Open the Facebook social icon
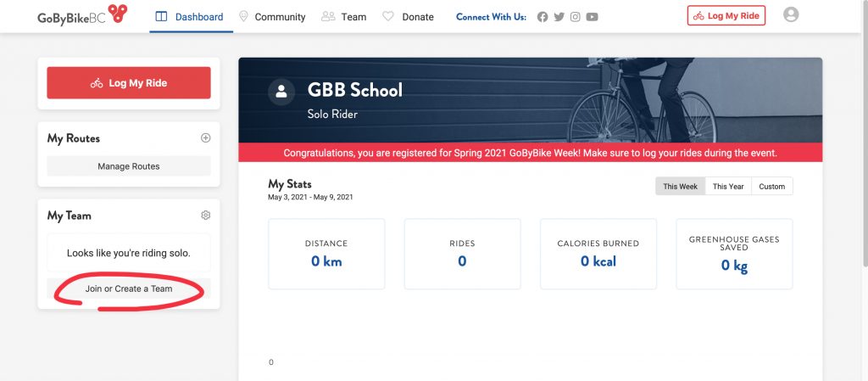Screen dimensions: 868x381 [542, 17]
